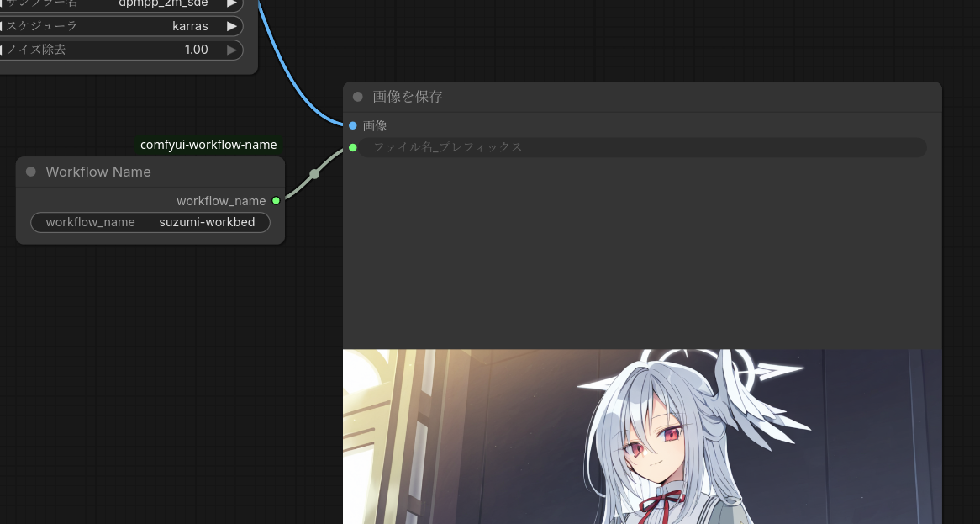
Task: Click the green ファイル名_プレフィックス input socket
Action: pyautogui.click(x=352, y=147)
